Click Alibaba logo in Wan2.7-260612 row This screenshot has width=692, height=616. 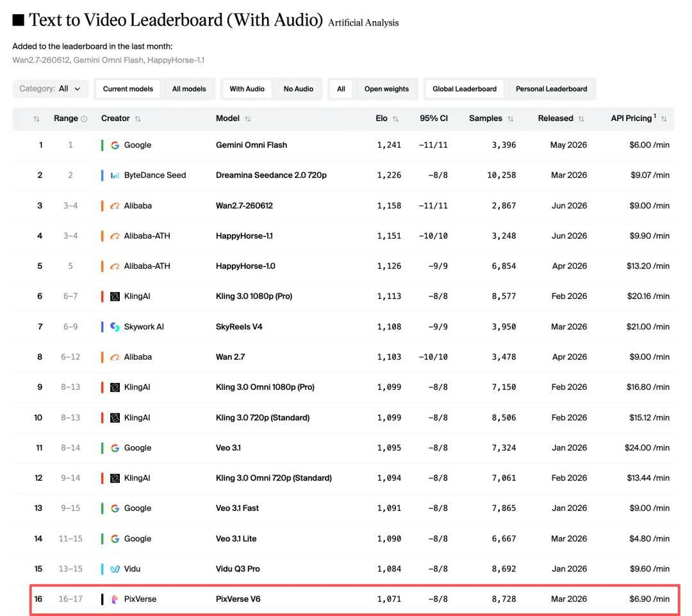[115, 206]
